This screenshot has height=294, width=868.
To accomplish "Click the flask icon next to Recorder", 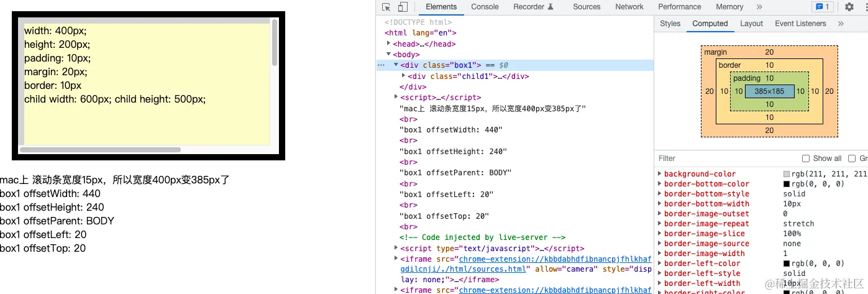I will (x=550, y=7).
